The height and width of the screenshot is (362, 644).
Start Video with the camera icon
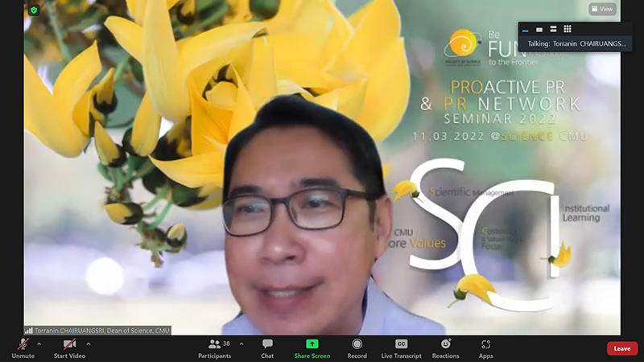tap(69, 348)
